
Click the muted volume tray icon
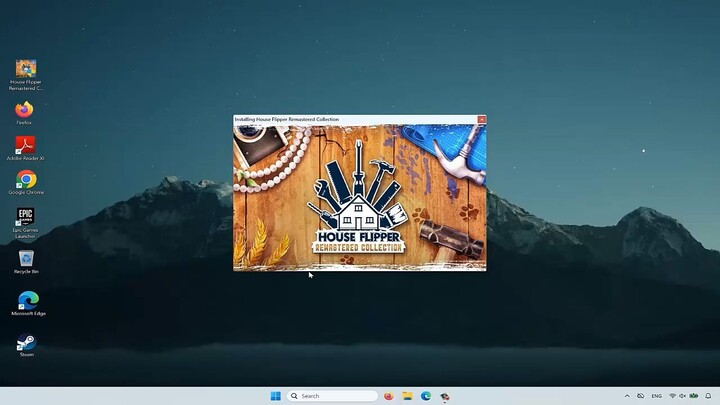[682, 396]
